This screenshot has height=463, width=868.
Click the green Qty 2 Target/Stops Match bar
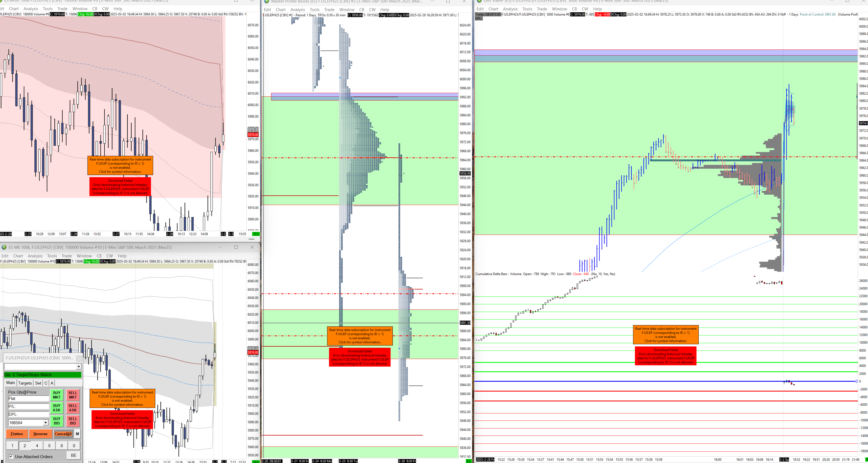42,375
